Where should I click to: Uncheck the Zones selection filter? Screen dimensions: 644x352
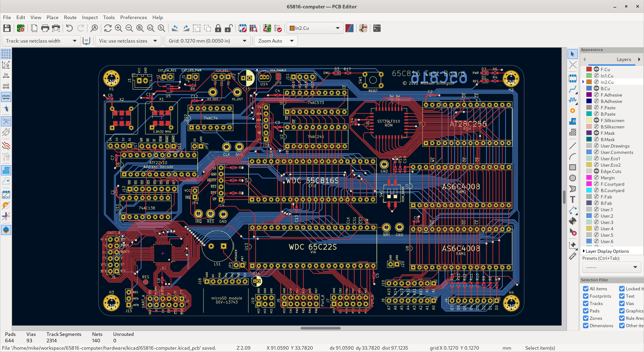pos(586,318)
